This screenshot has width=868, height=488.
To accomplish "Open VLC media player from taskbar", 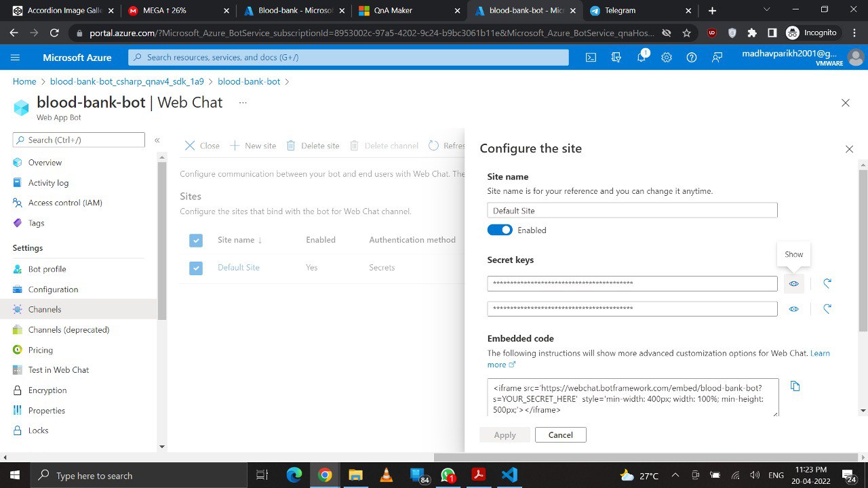I will pyautogui.click(x=387, y=475).
